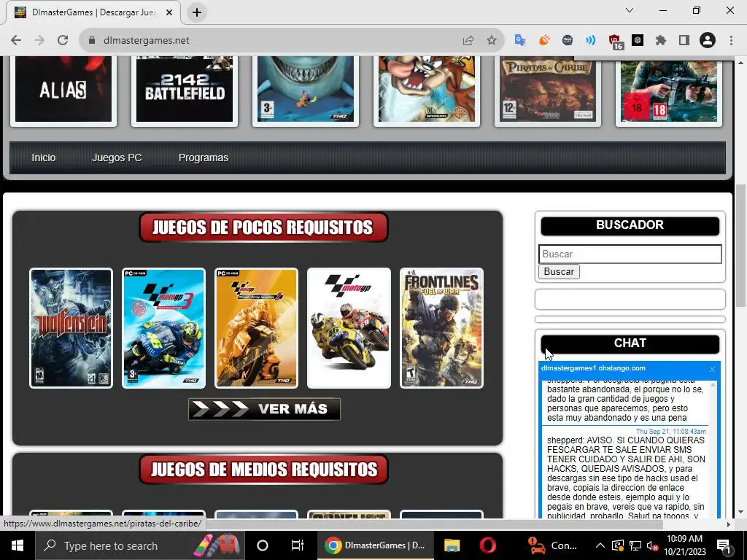Click the Buscar submit button
Image resolution: width=747 pixels, height=560 pixels.
559,271
